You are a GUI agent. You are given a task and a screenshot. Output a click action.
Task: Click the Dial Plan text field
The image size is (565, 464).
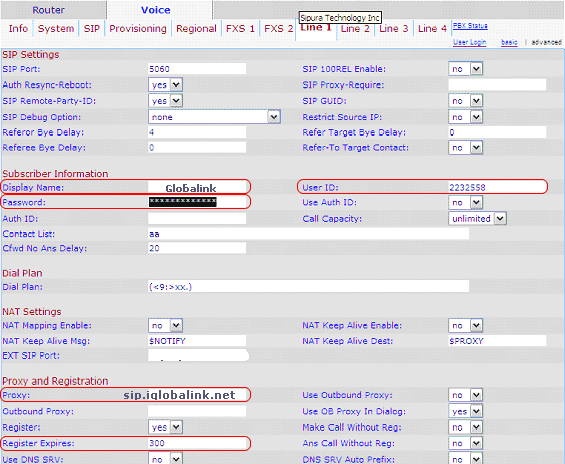coord(308,287)
